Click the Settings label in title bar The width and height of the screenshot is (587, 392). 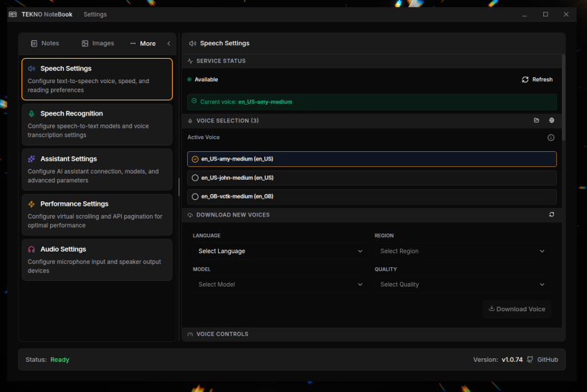point(95,14)
